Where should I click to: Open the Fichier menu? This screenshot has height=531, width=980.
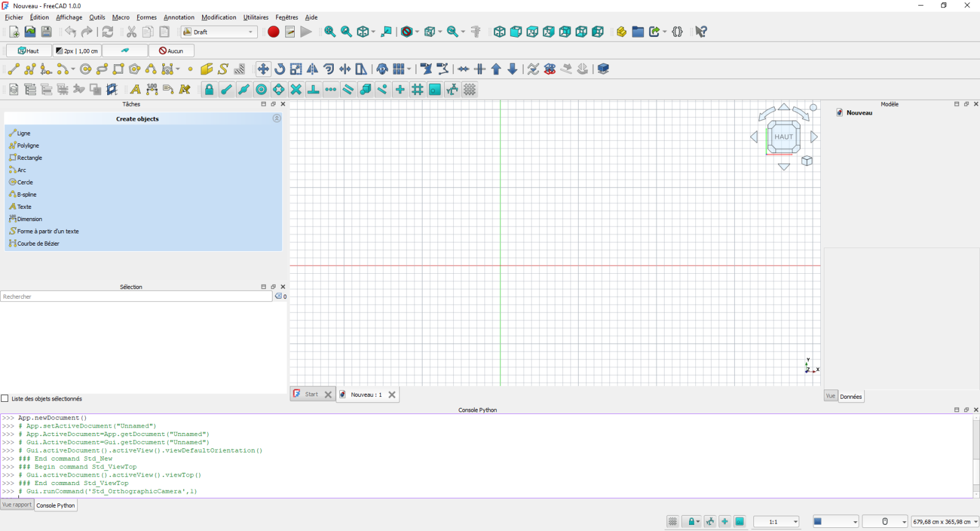[14, 17]
